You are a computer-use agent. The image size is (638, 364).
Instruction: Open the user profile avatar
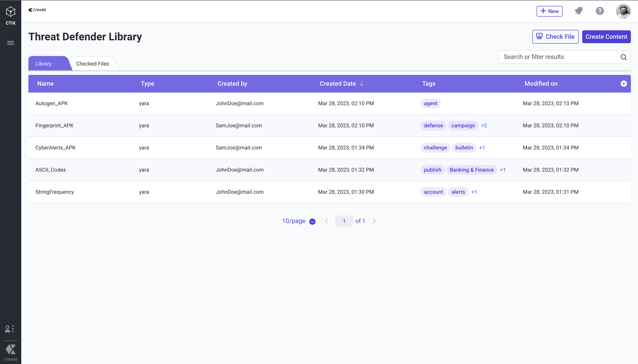623,11
